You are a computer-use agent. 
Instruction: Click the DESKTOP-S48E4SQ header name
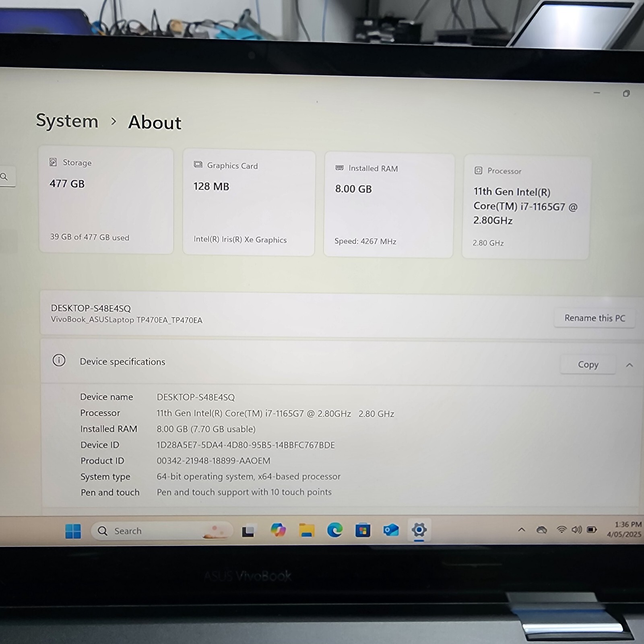click(x=91, y=308)
